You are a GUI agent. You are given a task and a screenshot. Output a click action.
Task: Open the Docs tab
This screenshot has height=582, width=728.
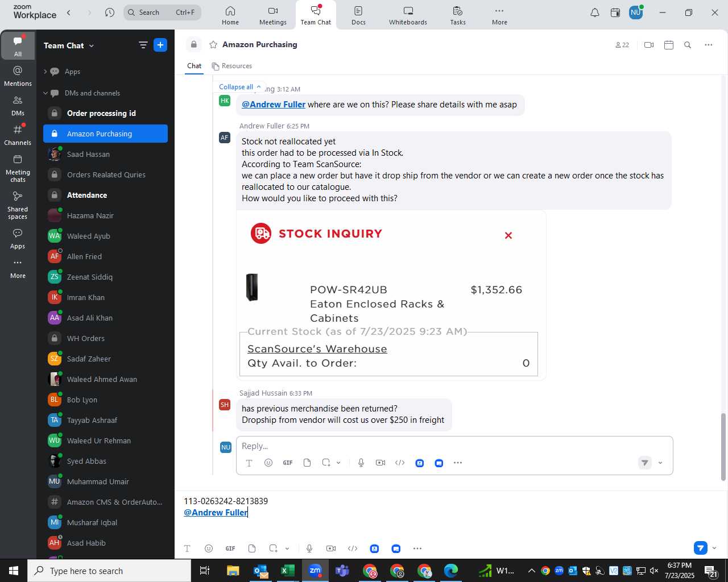pos(358,15)
